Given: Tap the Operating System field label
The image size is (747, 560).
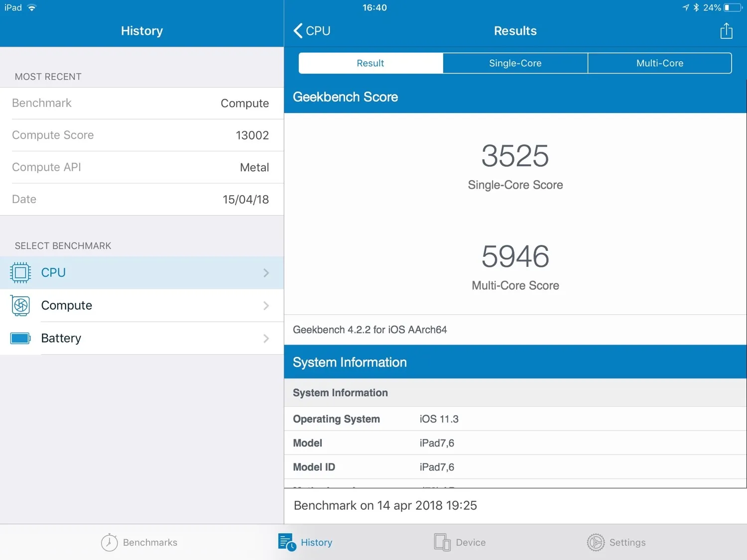Looking at the screenshot, I should click(337, 419).
